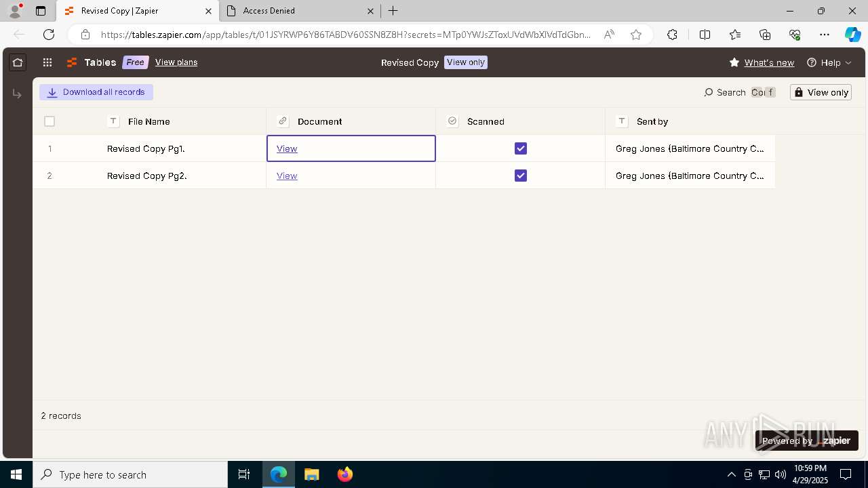
Task: Click the Read aloud icon
Action: pyautogui.click(x=609, y=35)
